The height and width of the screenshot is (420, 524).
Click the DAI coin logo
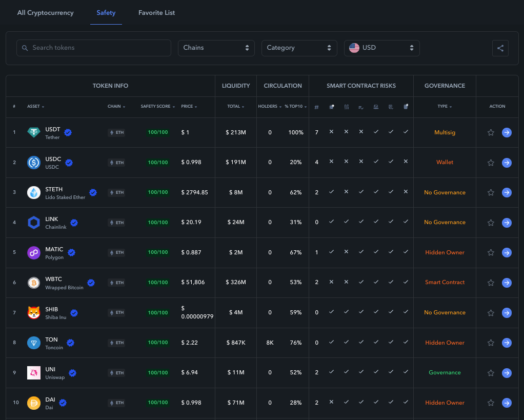click(x=34, y=403)
